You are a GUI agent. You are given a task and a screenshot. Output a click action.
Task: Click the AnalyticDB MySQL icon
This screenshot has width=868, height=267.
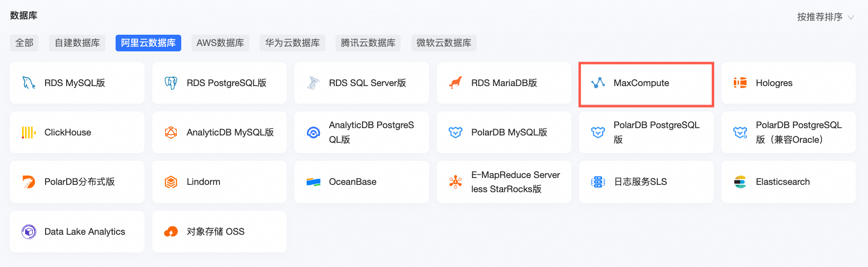point(171,133)
